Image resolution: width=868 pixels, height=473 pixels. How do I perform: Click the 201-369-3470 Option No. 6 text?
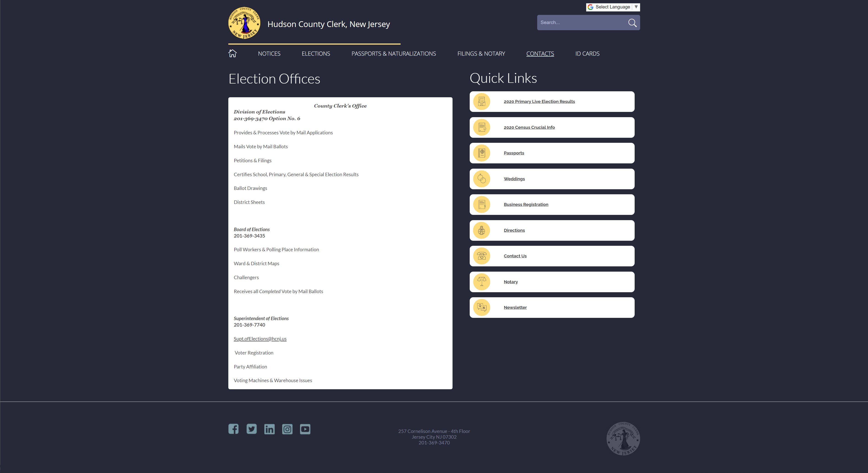pos(267,119)
